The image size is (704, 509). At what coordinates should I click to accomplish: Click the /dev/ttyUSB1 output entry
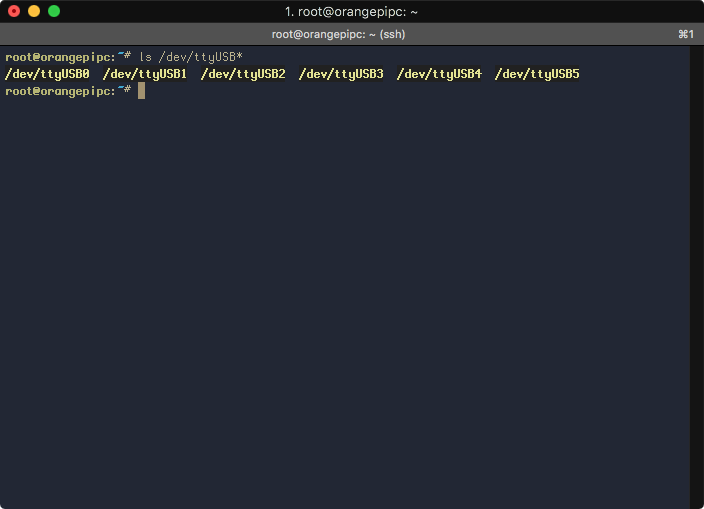[145, 74]
